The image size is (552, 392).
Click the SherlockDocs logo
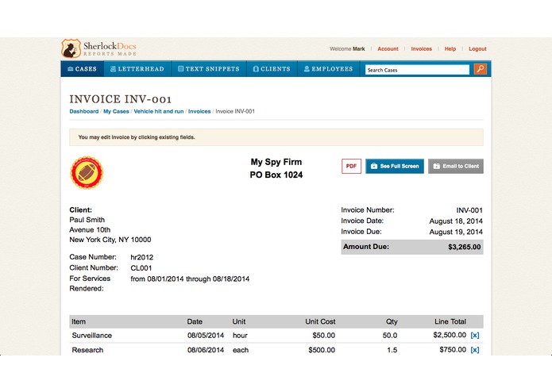click(99, 48)
